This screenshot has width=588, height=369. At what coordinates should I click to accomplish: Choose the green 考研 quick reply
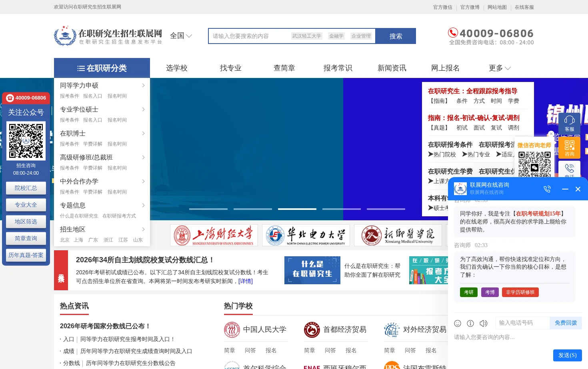(x=469, y=292)
